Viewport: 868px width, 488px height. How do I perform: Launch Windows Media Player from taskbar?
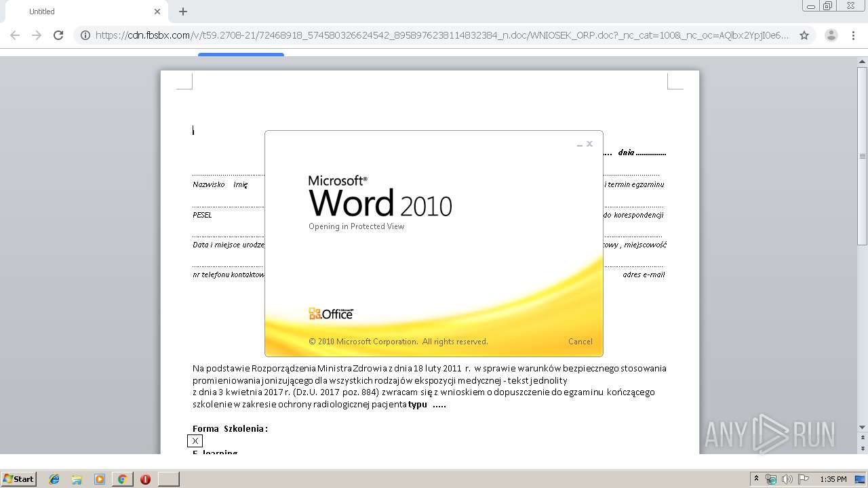pyautogui.click(x=100, y=479)
